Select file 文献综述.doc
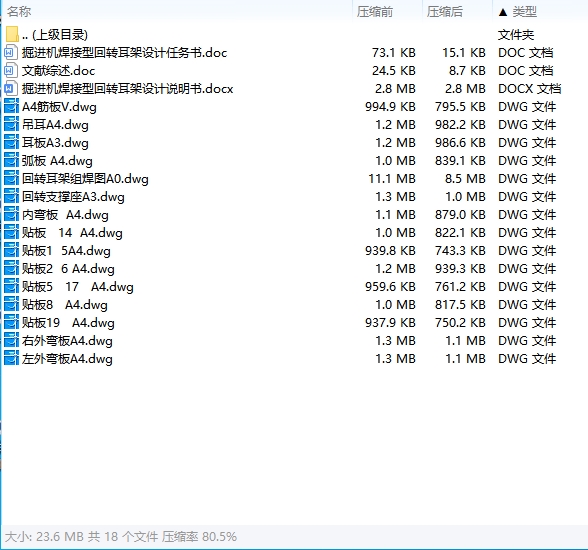Viewport: 588px width, 550px height. tap(58, 70)
